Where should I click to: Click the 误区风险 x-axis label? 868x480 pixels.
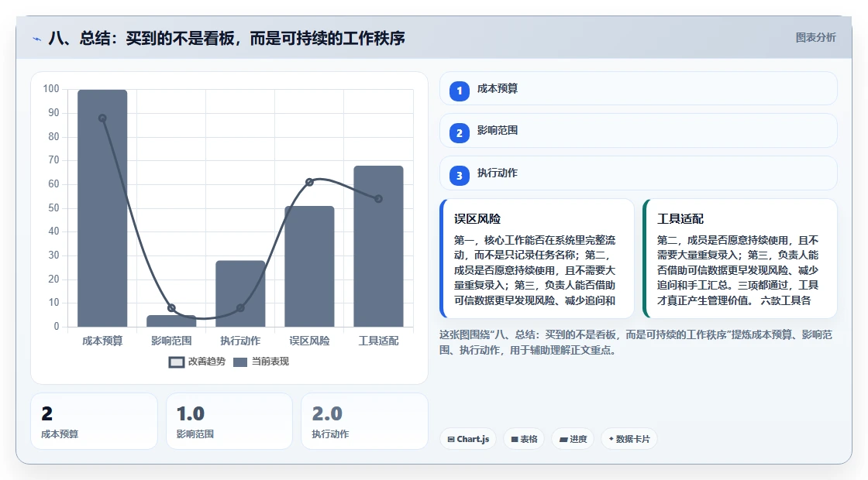click(x=309, y=341)
